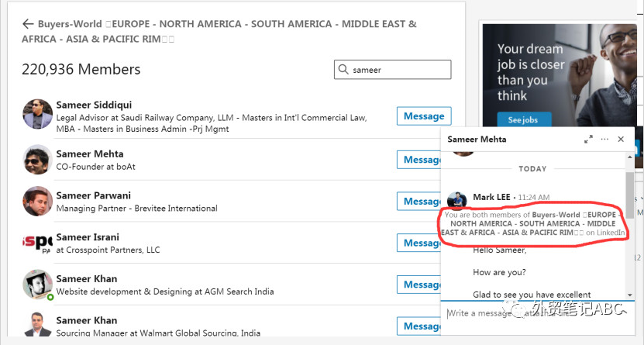Message Sameer Khan at Walmart Global Sourcing
This screenshot has height=345, width=644.
419,326
